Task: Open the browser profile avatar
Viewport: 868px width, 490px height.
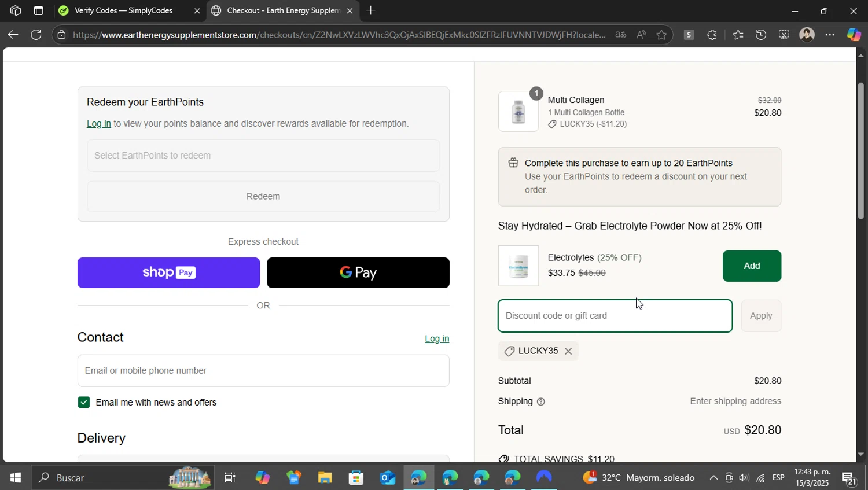Action: pos(807,35)
